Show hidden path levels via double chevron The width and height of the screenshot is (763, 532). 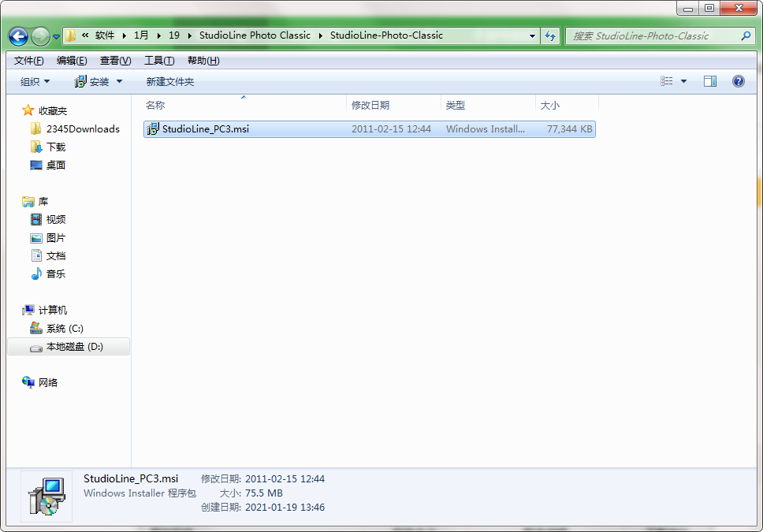(x=85, y=35)
